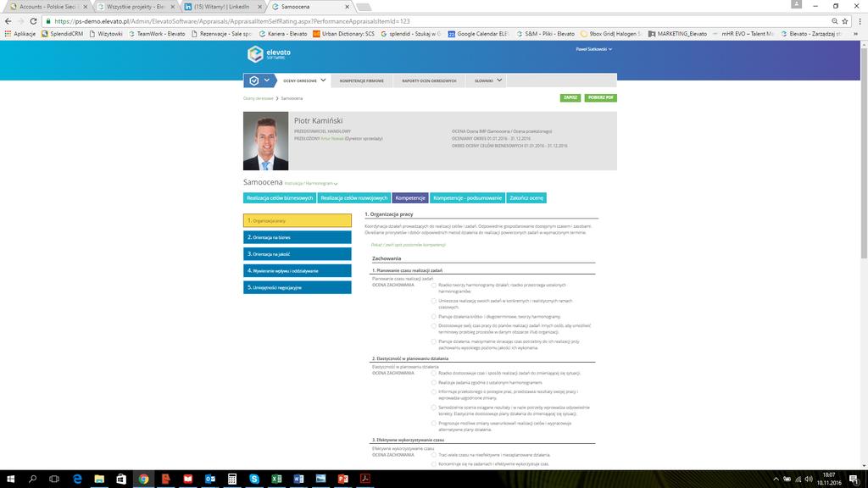Select 'Dostosowuje swój czas pracy' radio option
Viewport: 868px width, 488px height.
tap(434, 326)
